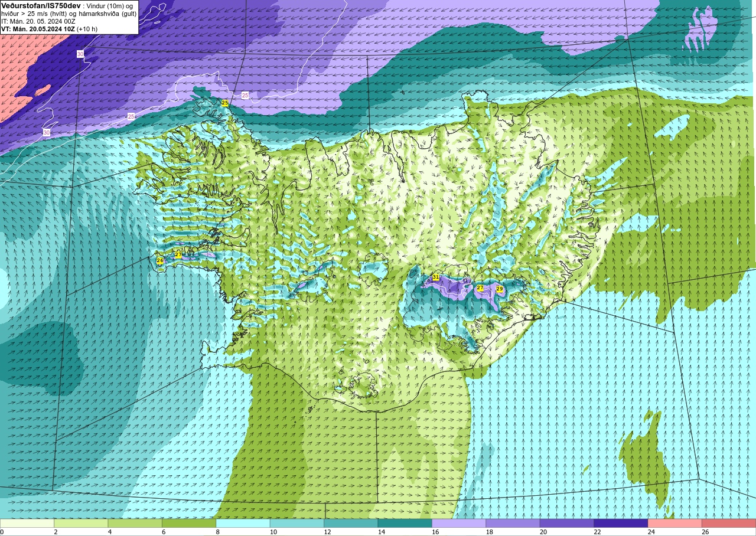Click the white "30" contour label just under the title box
This screenshot has height=536, width=756.
80,54
